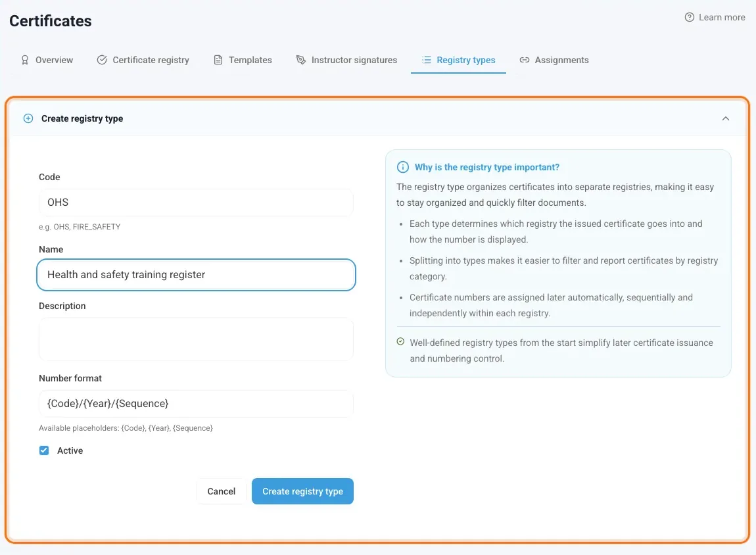Screen dimensions: 756x555
Task: Switch to the Certificate registry tab
Action: point(143,60)
